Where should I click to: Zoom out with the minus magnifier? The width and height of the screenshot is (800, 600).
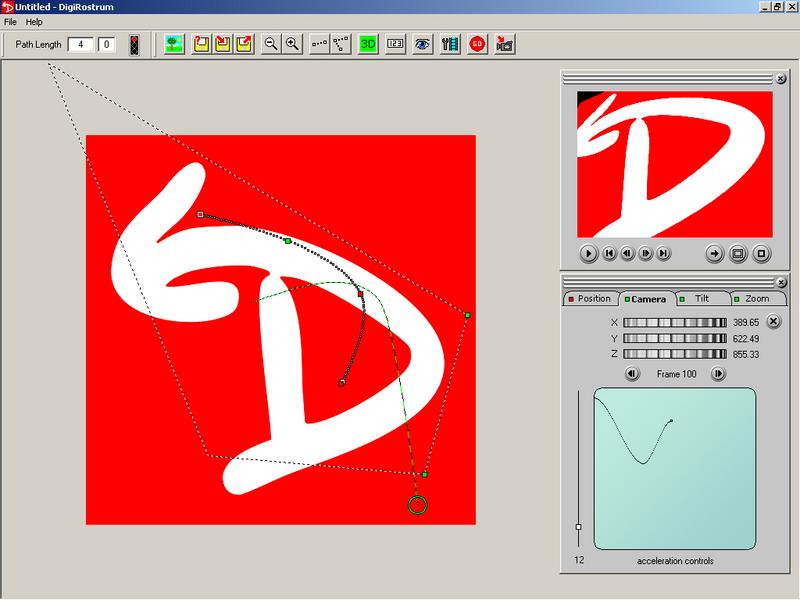coord(271,44)
